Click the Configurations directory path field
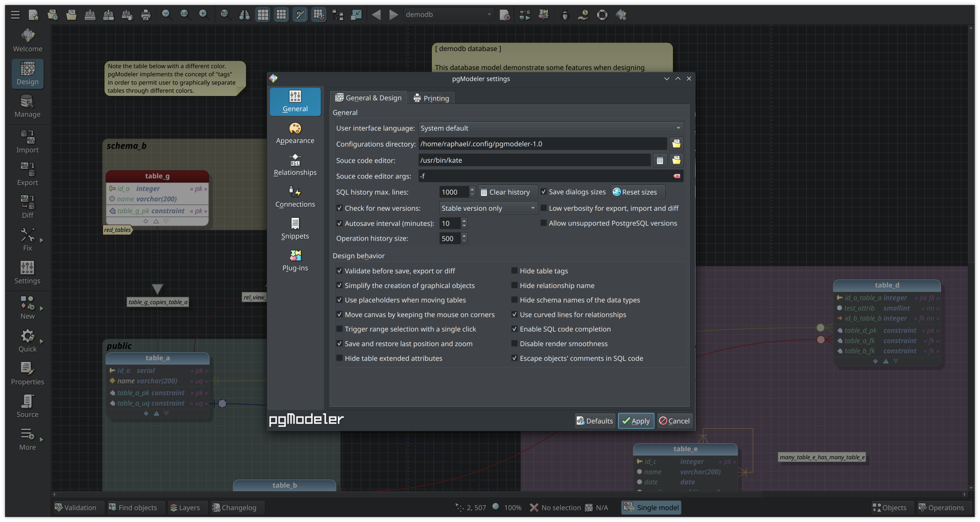Screen dimensions: 980x522 tap(543, 144)
